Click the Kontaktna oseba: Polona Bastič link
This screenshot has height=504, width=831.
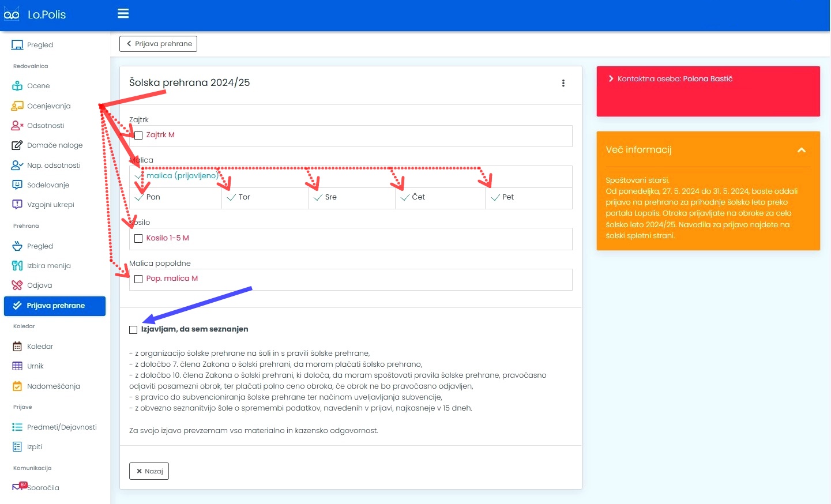point(675,78)
